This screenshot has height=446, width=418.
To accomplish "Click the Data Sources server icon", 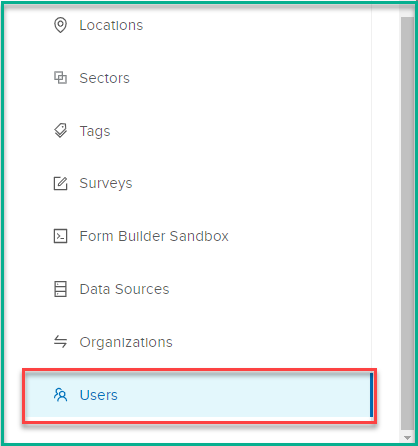I will tap(60, 289).
